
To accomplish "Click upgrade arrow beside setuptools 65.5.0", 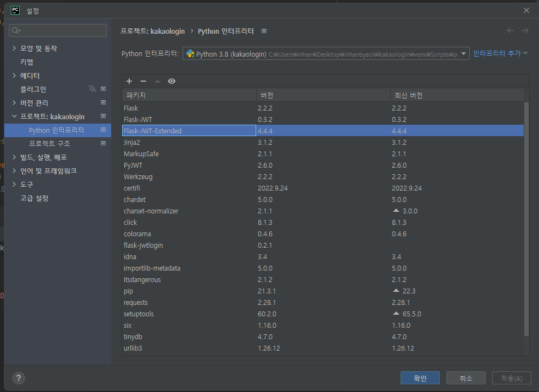I will pos(396,314).
